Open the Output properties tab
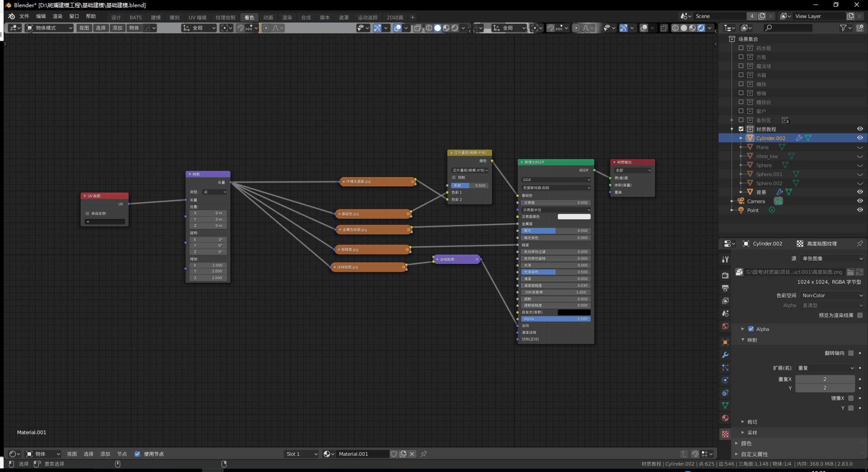This screenshot has width=868, height=472. pyautogui.click(x=725, y=288)
